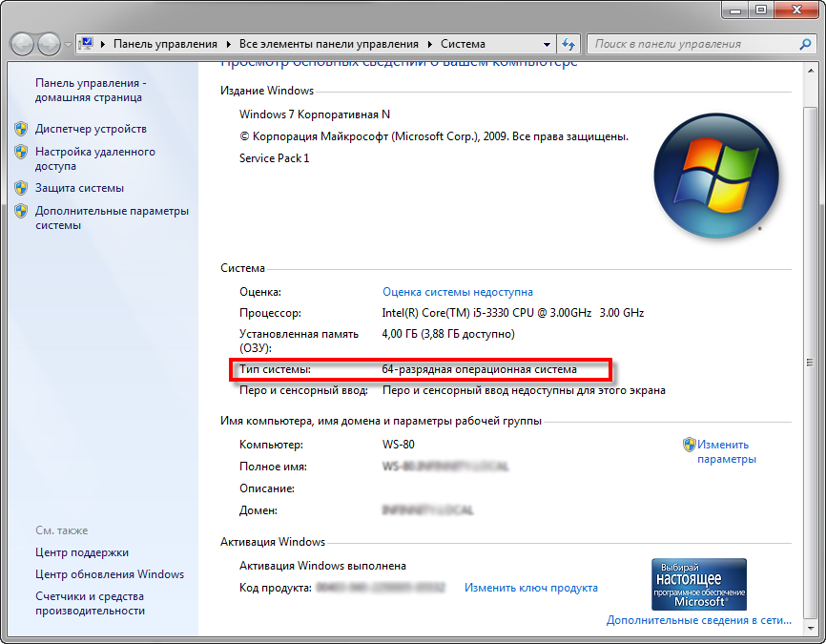Expand arrow after Все элементы панели управления

(430, 44)
